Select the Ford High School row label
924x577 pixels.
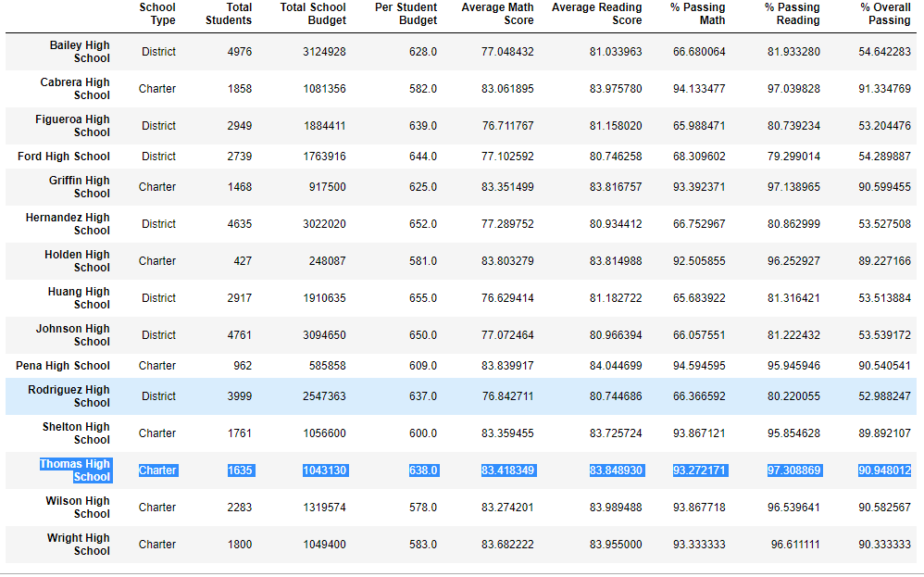click(x=64, y=157)
